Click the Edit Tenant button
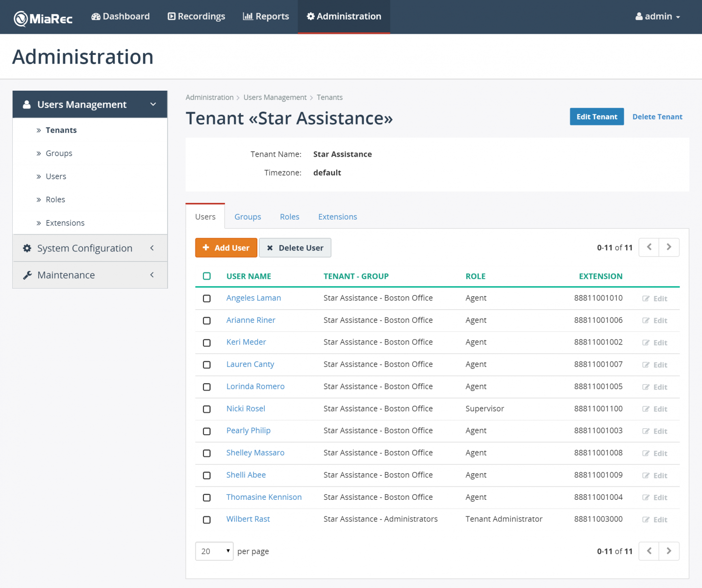 [x=597, y=117]
